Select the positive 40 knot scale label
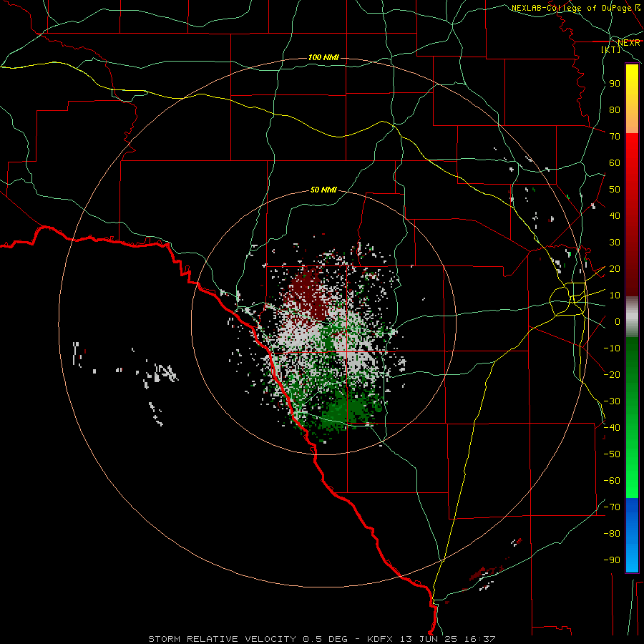 [x=615, y=215]
